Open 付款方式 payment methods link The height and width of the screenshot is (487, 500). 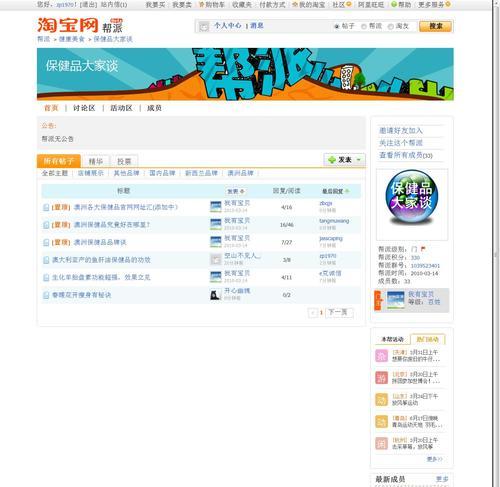(x=272, y=5)
